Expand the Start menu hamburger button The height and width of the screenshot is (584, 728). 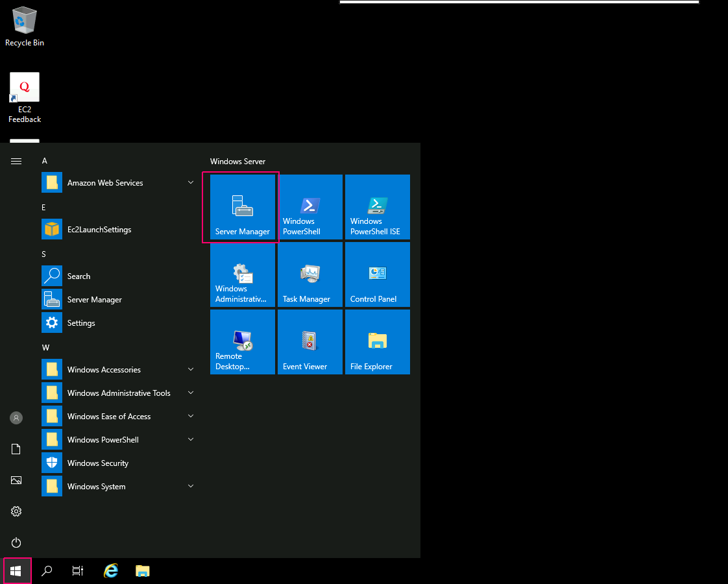click(x=16, y=161)
